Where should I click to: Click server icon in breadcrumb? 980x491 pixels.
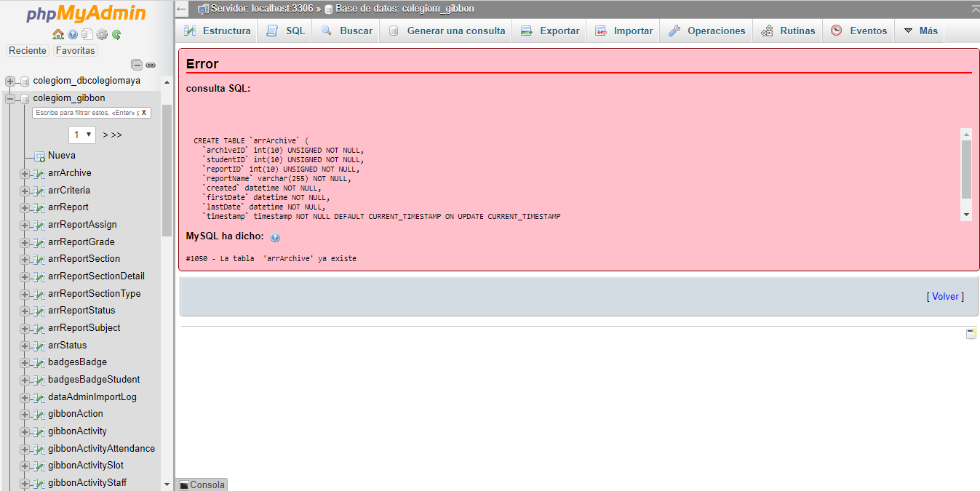click(x=203, y=9)
